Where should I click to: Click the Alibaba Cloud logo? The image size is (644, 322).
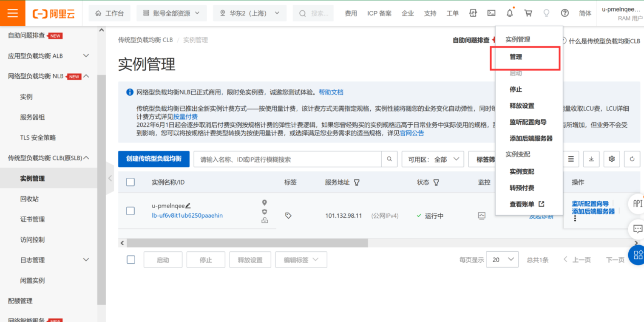pos(54,14)
